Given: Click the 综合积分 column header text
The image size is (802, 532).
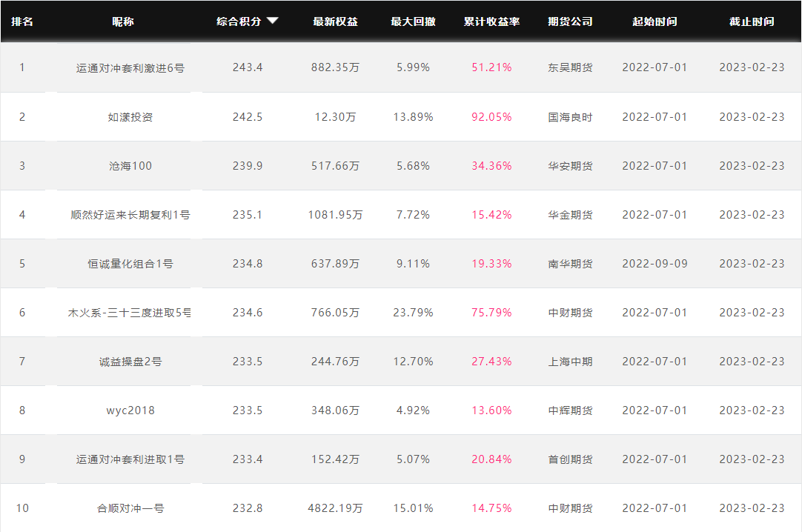Looking at the screenshot, I should pos(239,21).
